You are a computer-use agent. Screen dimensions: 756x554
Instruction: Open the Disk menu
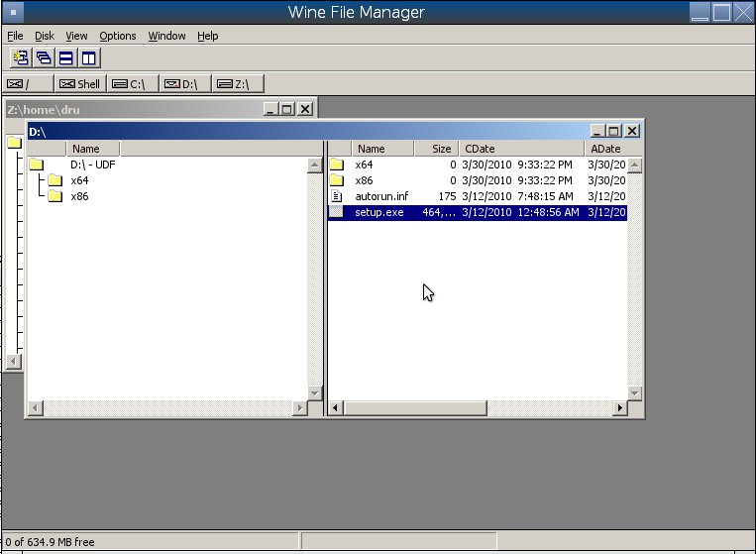pos(45,36)
